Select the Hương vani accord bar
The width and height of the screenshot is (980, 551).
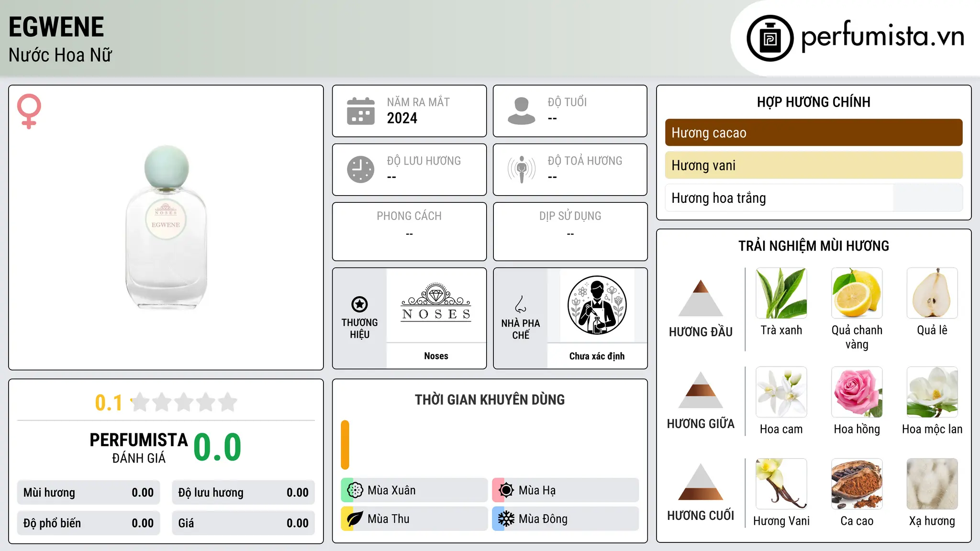tap(813, 165)
